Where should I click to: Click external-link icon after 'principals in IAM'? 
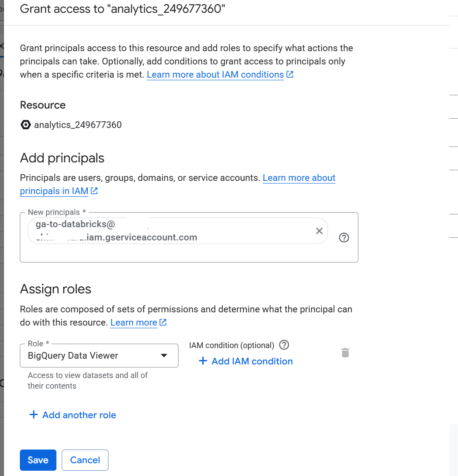pos(94,191)
